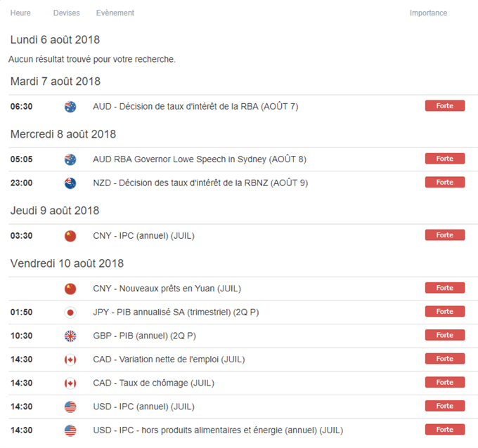Image resolution: width=478 pixels, height=448 pixels.
Task: Click the Forte badge for Nouveaux prêts en Yuan
Action: [x=445, y=288]
